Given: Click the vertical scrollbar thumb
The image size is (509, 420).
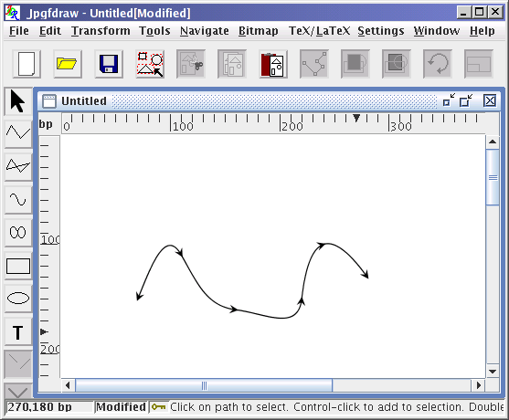Looking at the screenshot, I should [493, 177].
